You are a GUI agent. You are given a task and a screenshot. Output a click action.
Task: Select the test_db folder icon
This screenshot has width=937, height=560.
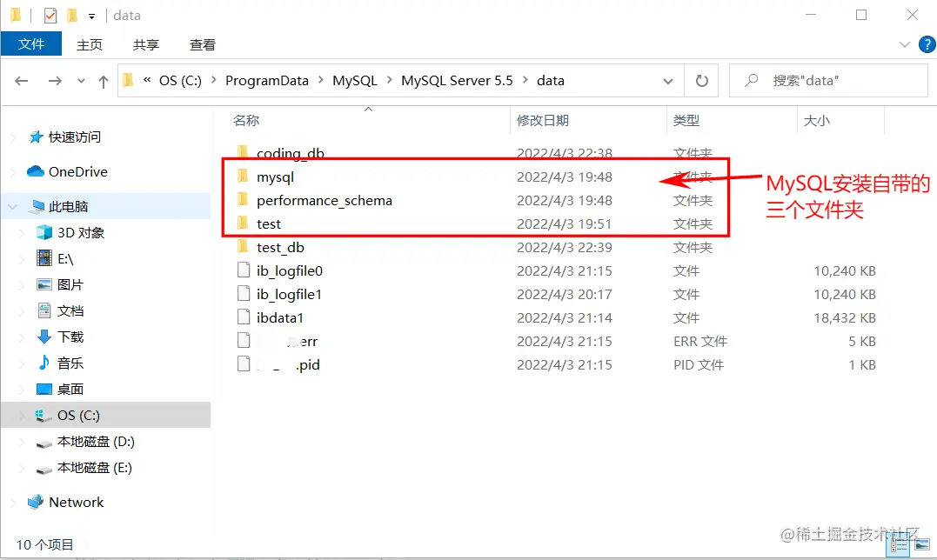243,247
